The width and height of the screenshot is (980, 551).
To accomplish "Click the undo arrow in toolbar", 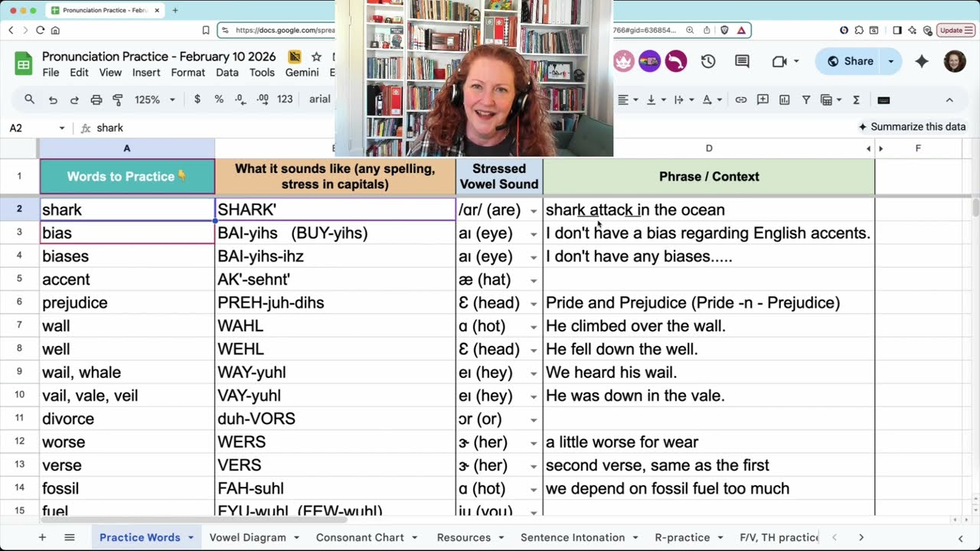I will [53, 99].
